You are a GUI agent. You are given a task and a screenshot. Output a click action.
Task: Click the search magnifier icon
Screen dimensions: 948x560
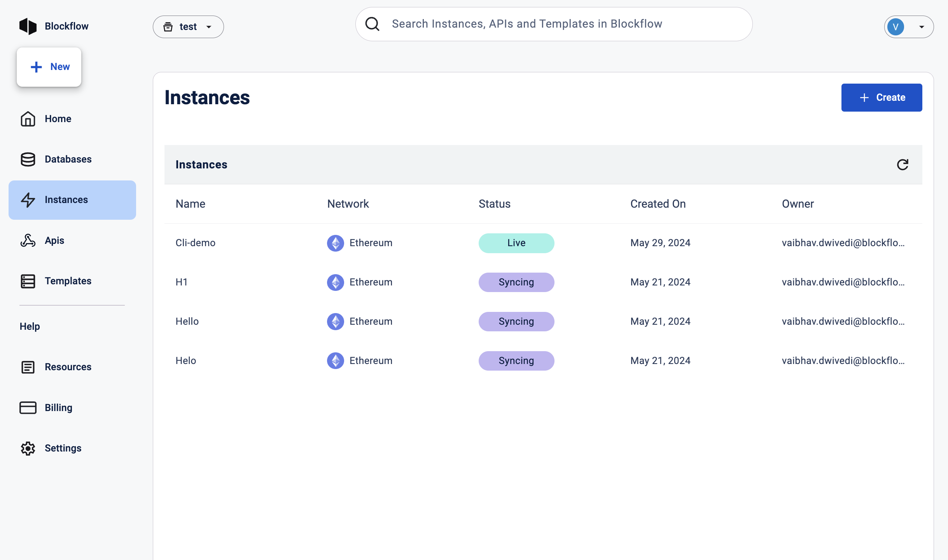[x=372, y=24]
